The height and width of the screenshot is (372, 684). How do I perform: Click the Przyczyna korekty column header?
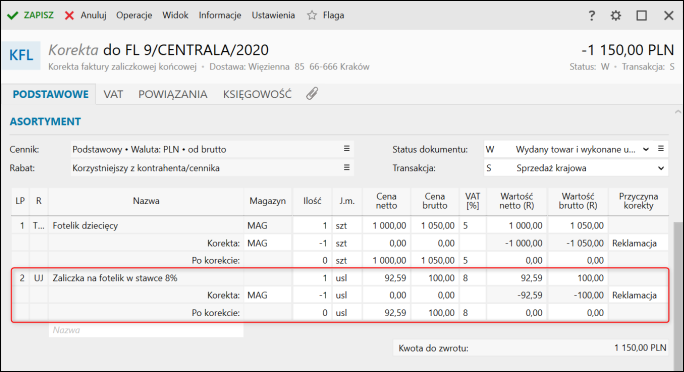[x=638, y=201]
